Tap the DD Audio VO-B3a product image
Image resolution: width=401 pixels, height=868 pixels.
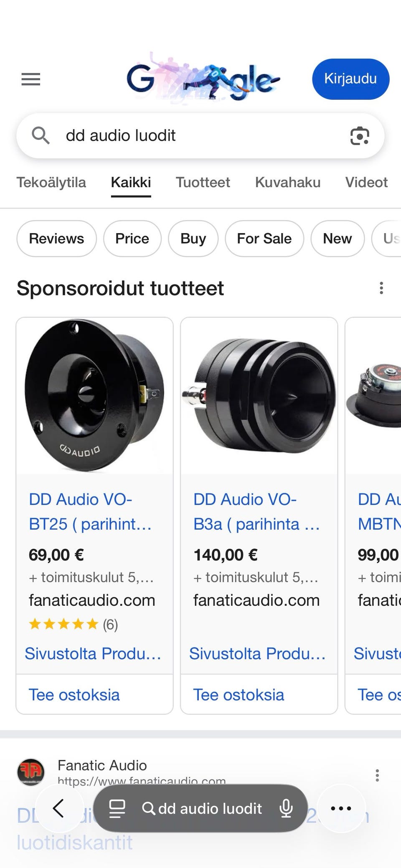(x=259, y=396)
